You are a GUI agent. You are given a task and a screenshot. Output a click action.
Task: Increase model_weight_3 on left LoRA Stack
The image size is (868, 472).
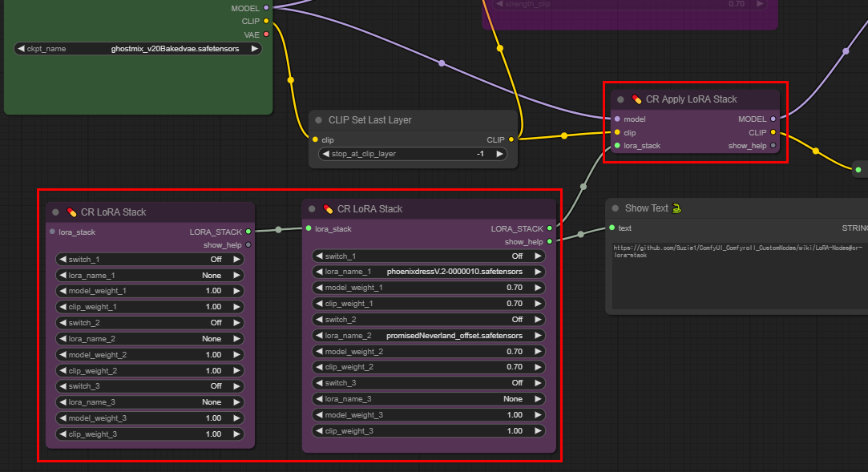click(x=237, y=418)
